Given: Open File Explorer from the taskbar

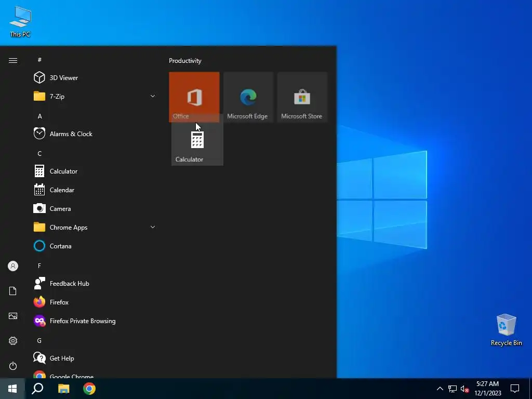Looking at the screenshot, I should [x=63, y=389].
